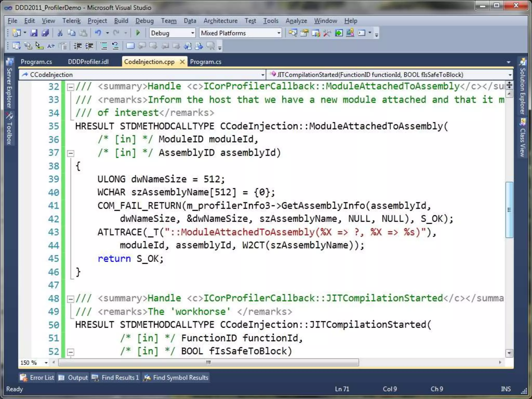Uncomment the selected lines icon
Screen dimensions: 532x399
(115, 46)
